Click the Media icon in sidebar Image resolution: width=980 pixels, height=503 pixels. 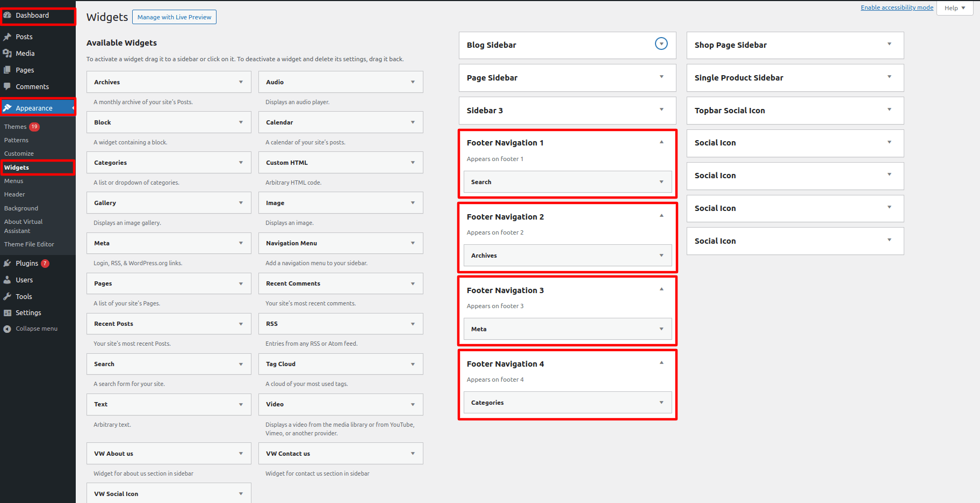point(8,53)
